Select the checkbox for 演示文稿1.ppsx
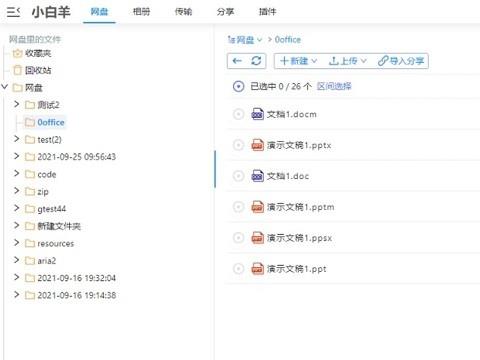The height and width of the screenshot is (360, 480). [x=238, y=238]
